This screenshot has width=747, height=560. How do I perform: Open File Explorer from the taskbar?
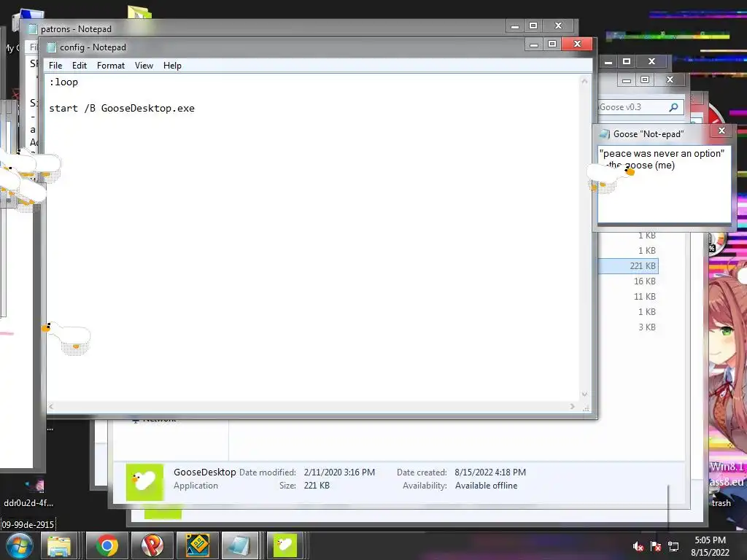(59, 545)
